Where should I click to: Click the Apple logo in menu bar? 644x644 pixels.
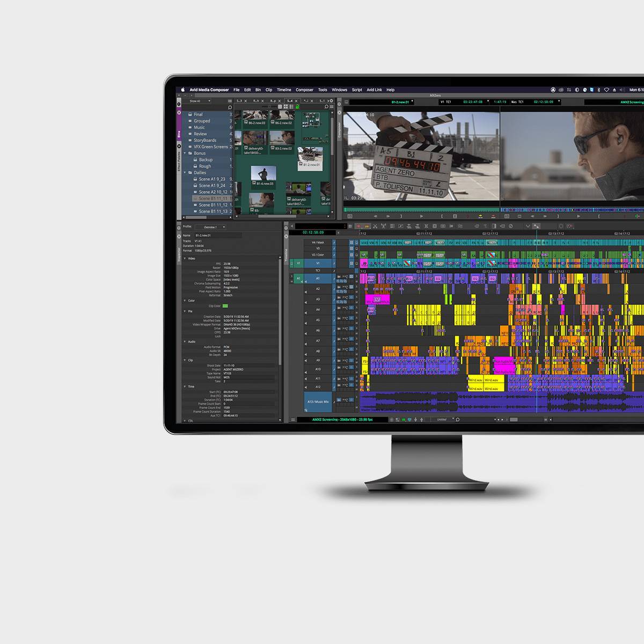[182, 90]
